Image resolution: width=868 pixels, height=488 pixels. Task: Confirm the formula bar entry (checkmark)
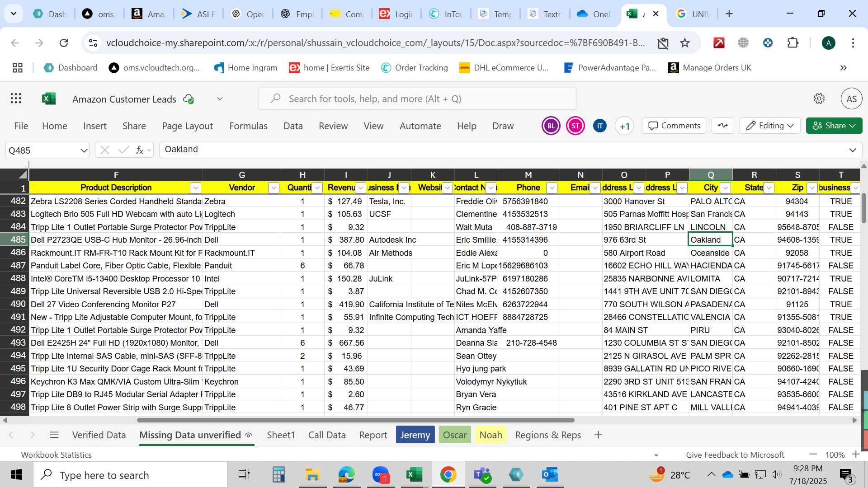(123, 150)
